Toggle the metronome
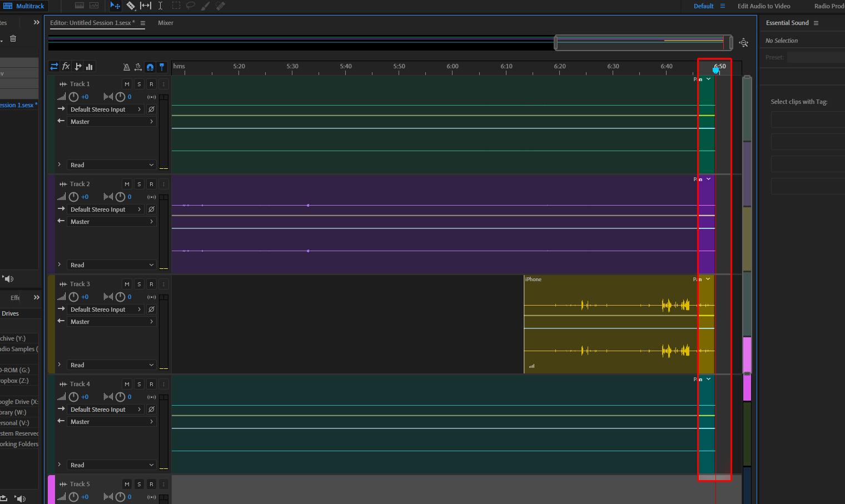This screenshot has width=845, height=504. pos(126,67)
